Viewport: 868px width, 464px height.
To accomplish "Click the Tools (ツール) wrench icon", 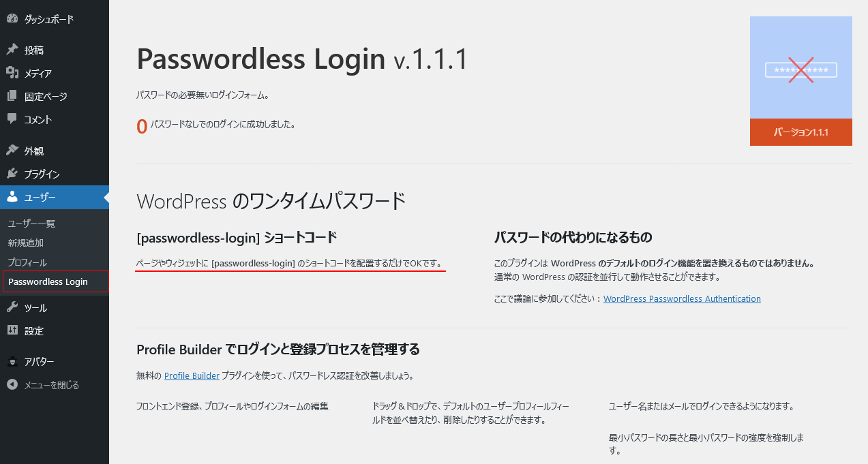I will 12,307.
